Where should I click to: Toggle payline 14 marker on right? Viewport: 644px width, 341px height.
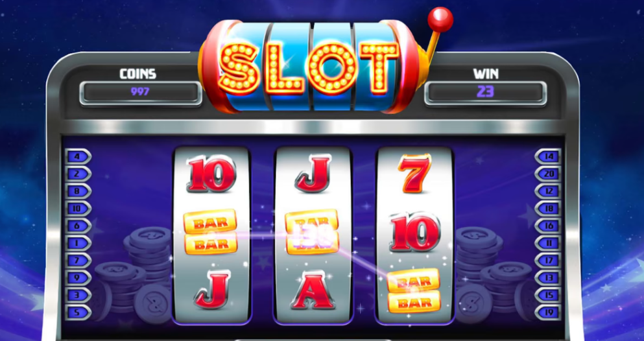[548, 156]
